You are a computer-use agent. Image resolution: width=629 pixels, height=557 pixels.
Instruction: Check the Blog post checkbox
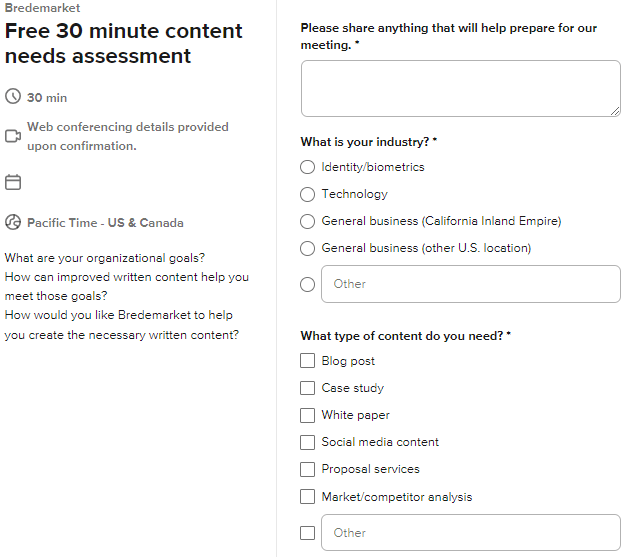click(x=308, y=361)
